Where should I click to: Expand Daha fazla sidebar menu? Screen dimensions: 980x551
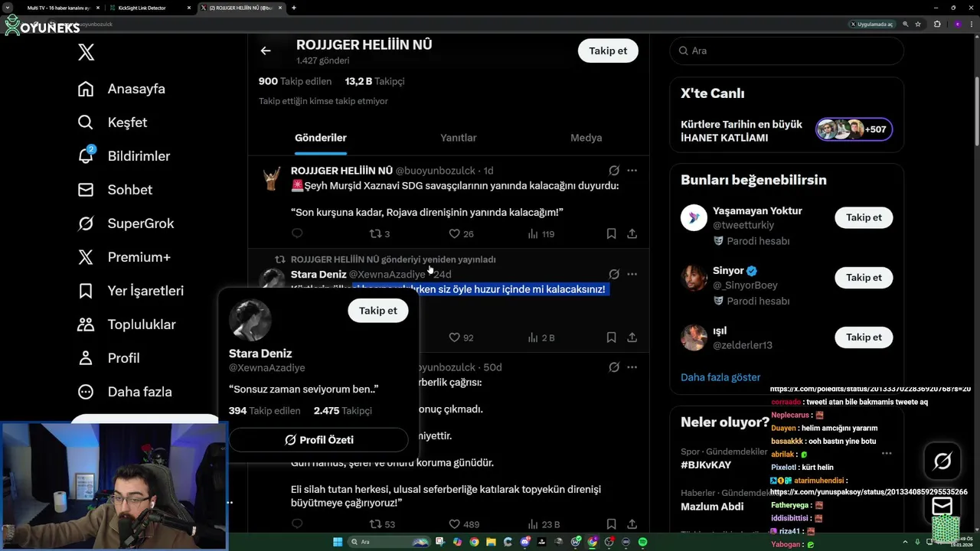[x=125, y=392]
